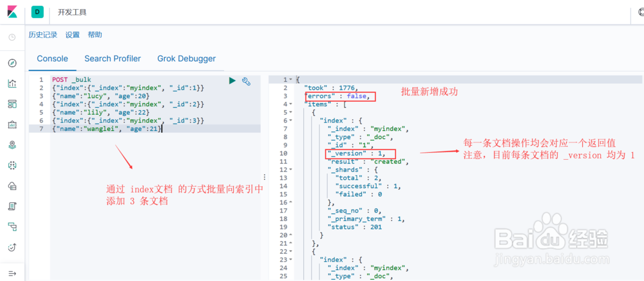Collapse second "index" fold arrow line 23
644x281 pixels.
[x=291, y=260]
